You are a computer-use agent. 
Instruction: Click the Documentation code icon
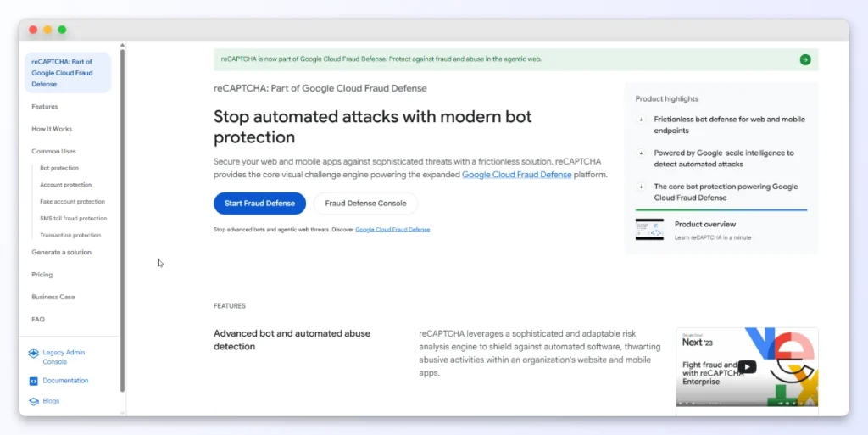pyautogui.click(x=33, y=381)
